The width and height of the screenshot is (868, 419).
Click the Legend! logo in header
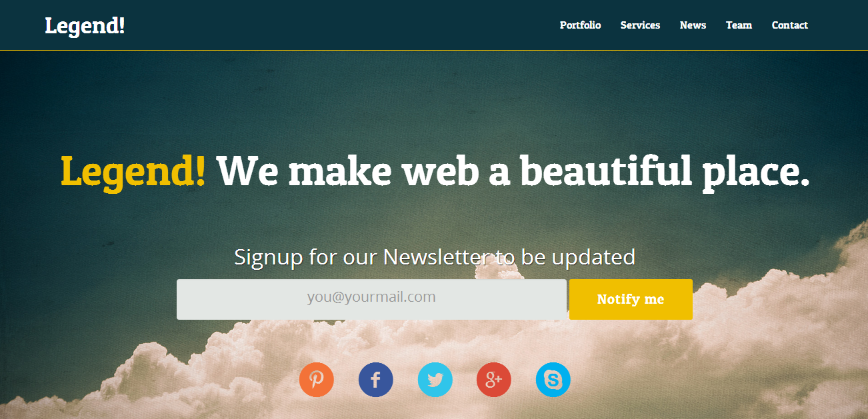[x=85, y=26]
